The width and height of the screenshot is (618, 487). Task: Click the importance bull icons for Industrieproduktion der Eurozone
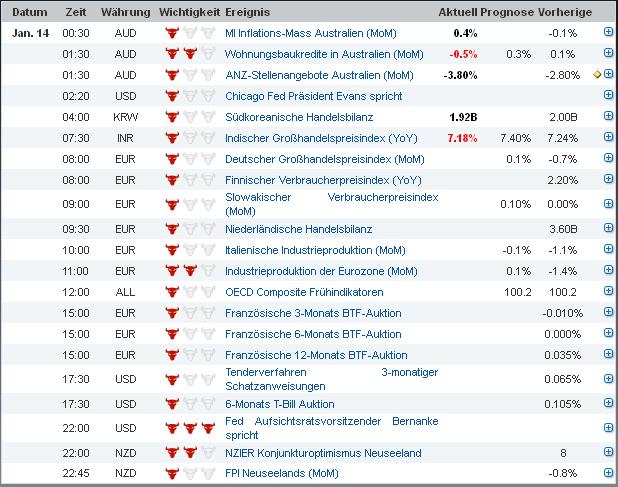click(189, 271)
